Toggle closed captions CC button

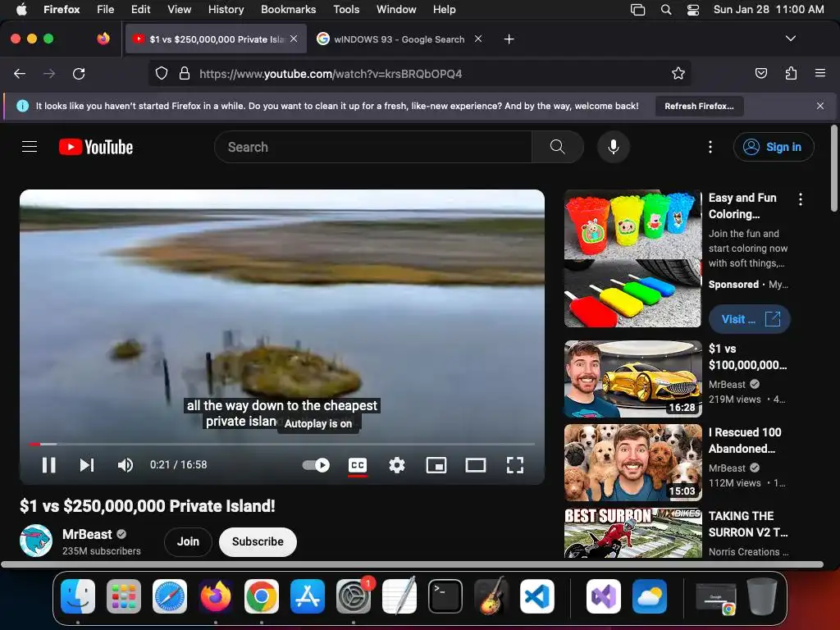[358, 465]
